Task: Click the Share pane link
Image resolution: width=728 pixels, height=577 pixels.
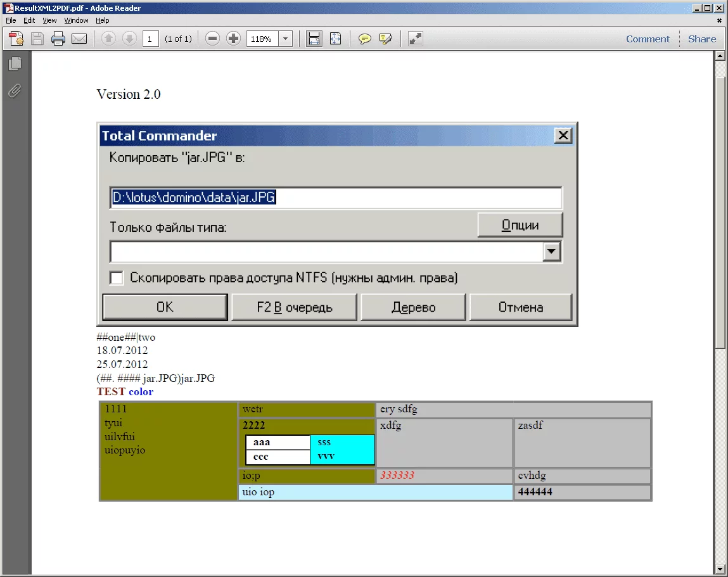Action: pos(702,39)
